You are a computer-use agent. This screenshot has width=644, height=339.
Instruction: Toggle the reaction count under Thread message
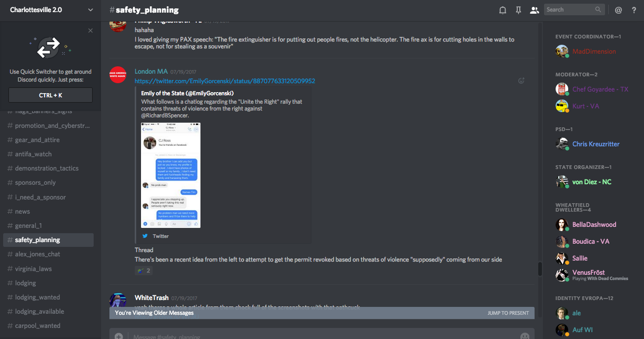coord(143,271)
